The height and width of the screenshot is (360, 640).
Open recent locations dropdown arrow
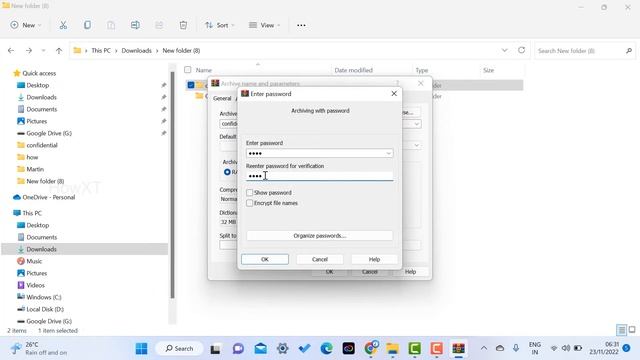(43, 51)
